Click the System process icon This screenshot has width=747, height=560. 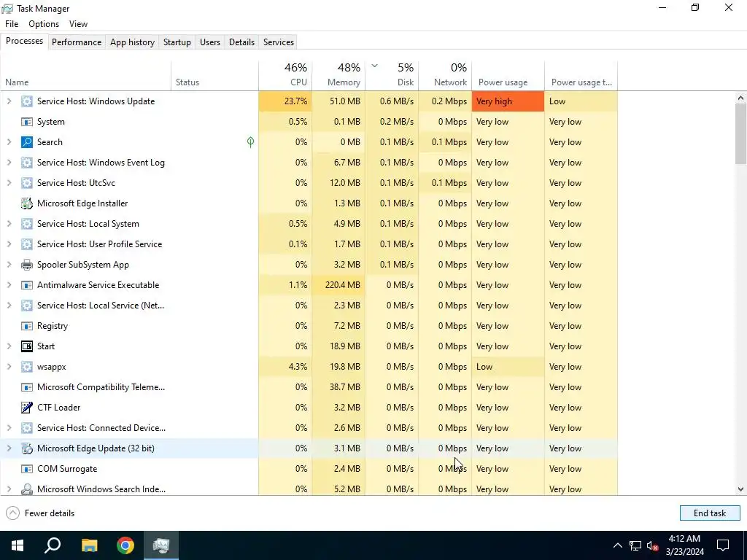point(27,122)
